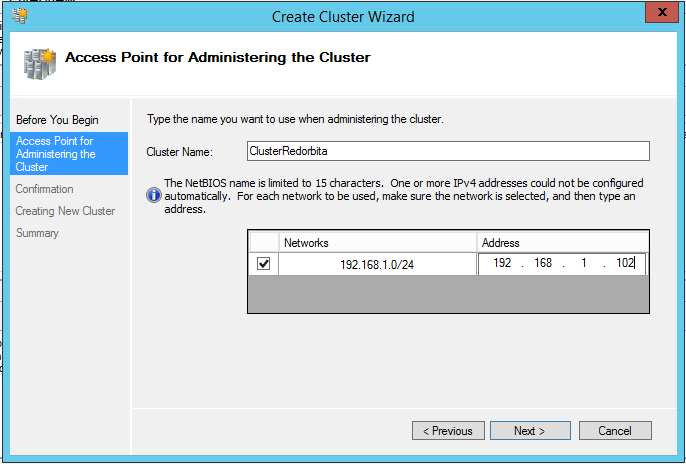Go to the Before You Begin step
The height and width of the screenshot is (464, 686).
click(57, 120)
